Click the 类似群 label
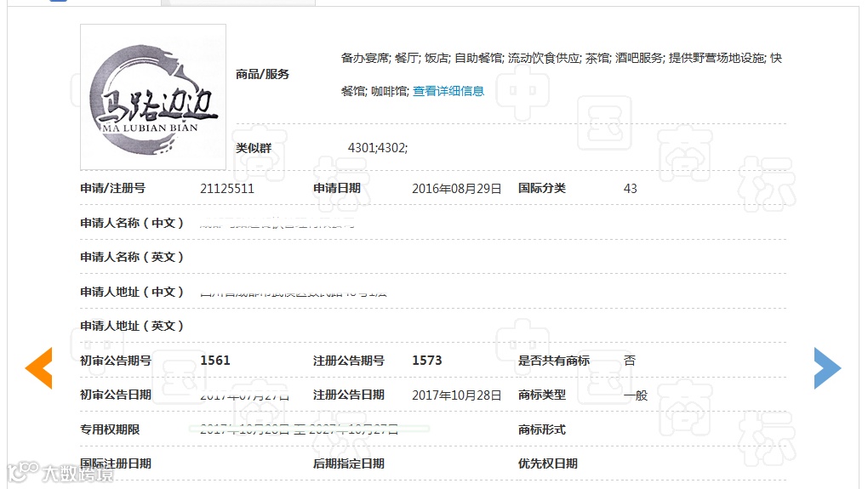 coord(254,148)
